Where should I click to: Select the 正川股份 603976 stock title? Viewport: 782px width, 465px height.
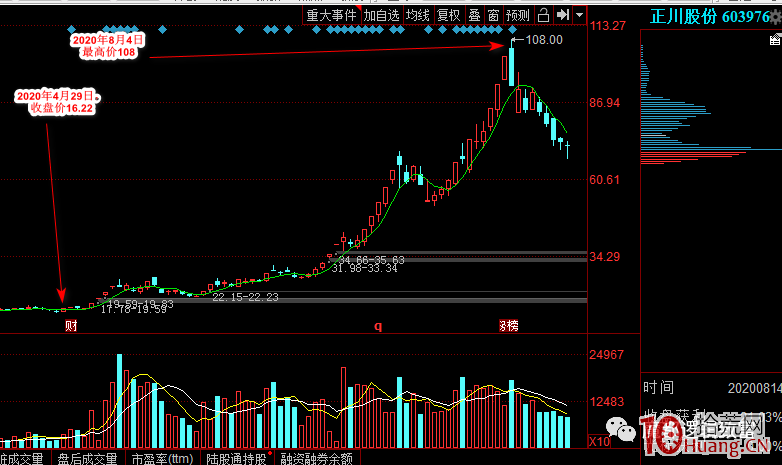[x=710, y=17]
